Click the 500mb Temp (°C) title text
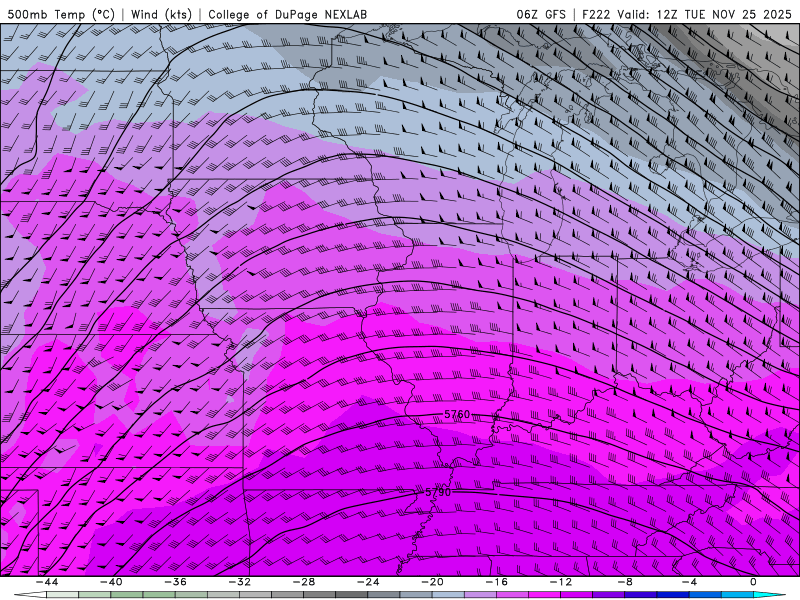Viewport: 800px width, 600px height. 61,14
